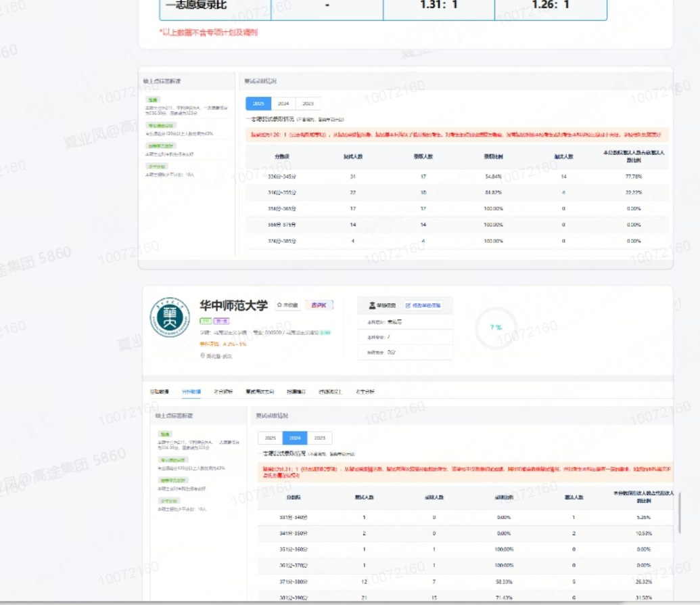Click the 华中师范大学 university logo

pos(170,317)
